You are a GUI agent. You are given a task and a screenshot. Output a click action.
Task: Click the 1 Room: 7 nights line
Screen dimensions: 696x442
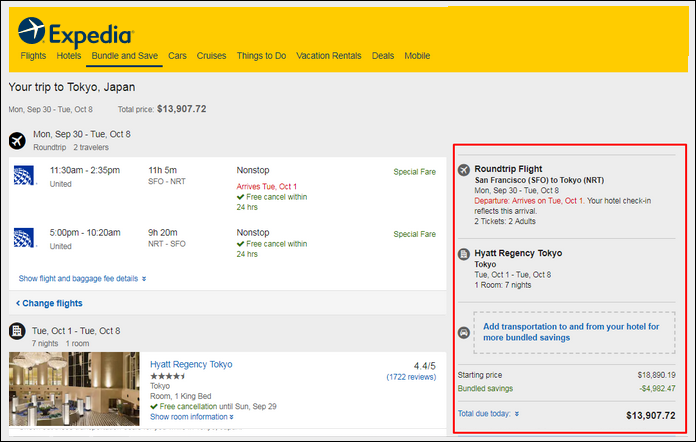pos(503,285)
